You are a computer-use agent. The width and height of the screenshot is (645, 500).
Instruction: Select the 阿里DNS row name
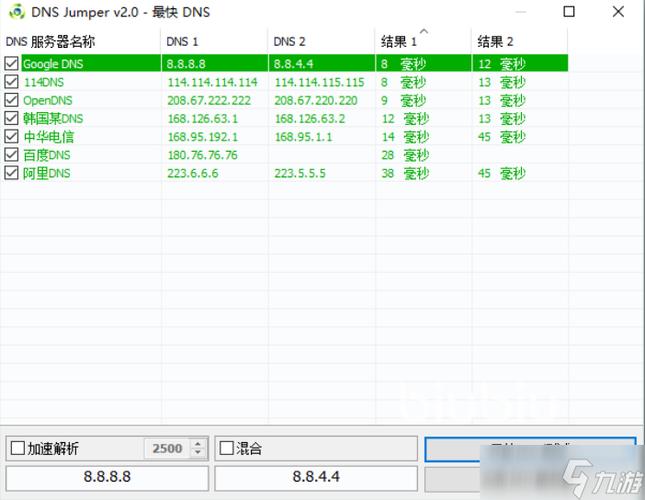pyautogui.click(x=47, y=173)
